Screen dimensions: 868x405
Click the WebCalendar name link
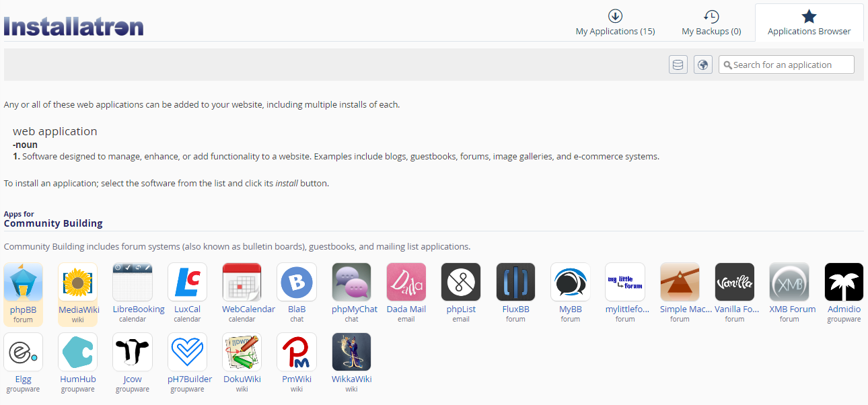coord(248,309)
